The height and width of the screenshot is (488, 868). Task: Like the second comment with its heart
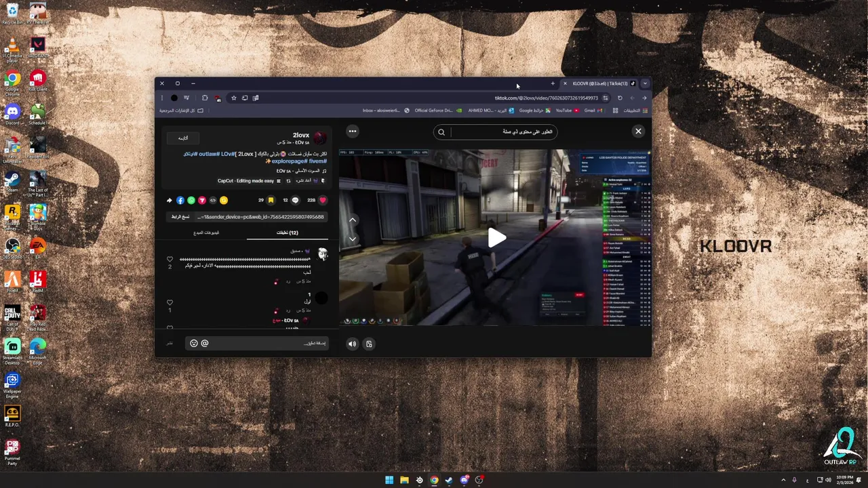tap(170, 302)
